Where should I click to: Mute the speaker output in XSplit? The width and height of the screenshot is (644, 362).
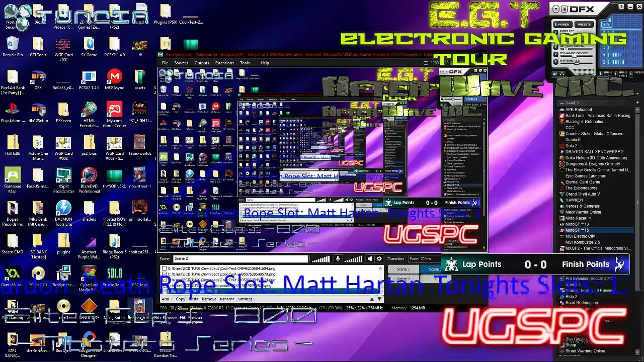[x=370, y=259]
